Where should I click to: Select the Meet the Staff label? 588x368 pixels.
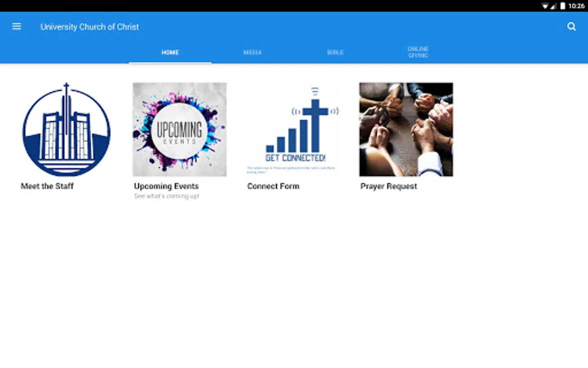click(47, 186)
